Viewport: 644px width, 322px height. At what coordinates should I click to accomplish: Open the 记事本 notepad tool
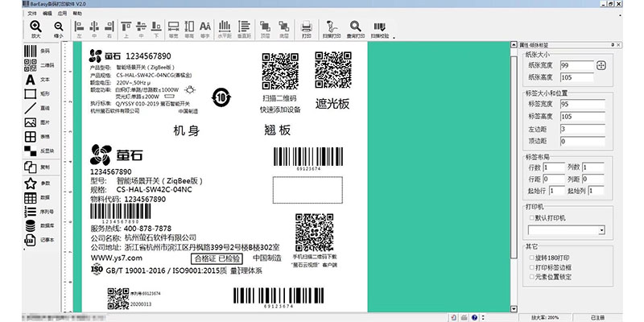[x=39, y=240]
